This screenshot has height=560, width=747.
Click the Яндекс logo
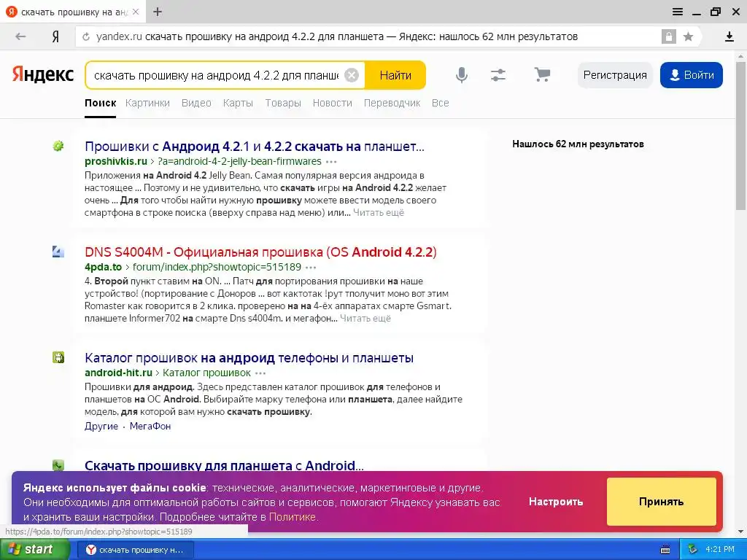pyautogui.click(x=43, y=75)
